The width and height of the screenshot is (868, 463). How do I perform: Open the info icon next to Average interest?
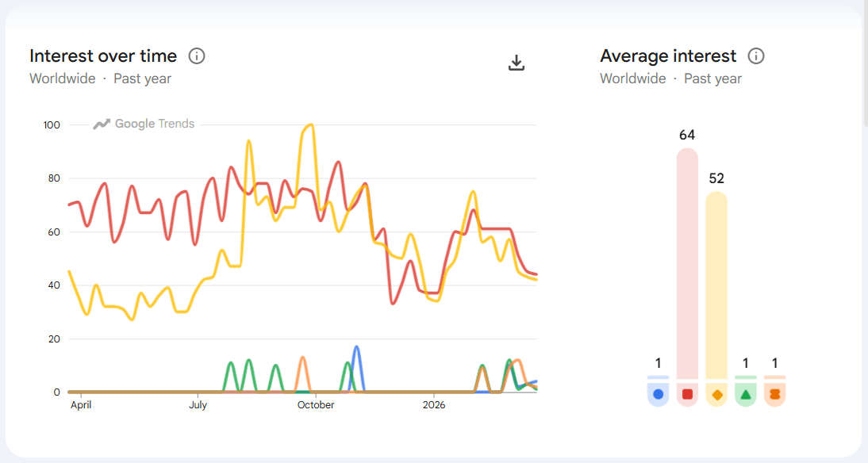point(756,56)
